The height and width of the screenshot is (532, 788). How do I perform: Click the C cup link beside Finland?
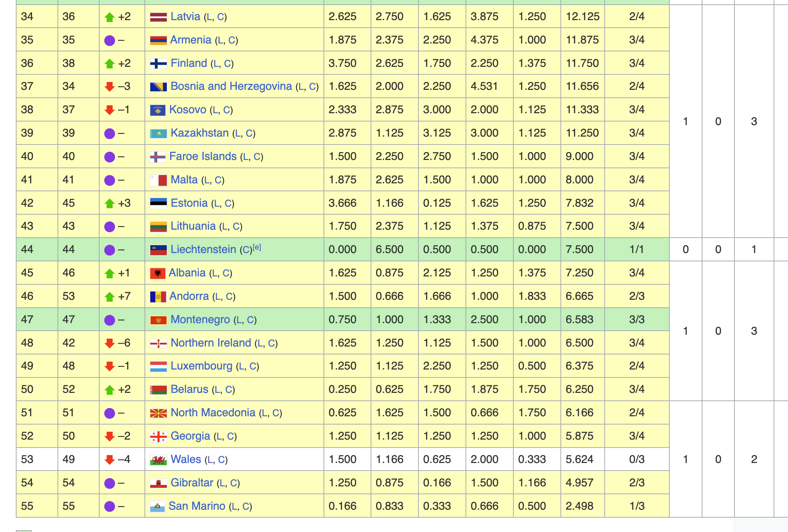228,64
